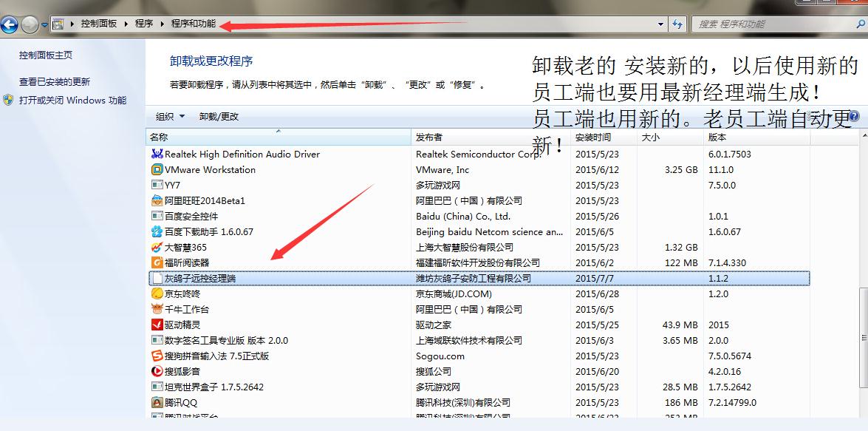Image resolution: width=868 pixels, height=431 pixels.
Task: Click the 驱动精灵 program icon
Action: (157, 325)
